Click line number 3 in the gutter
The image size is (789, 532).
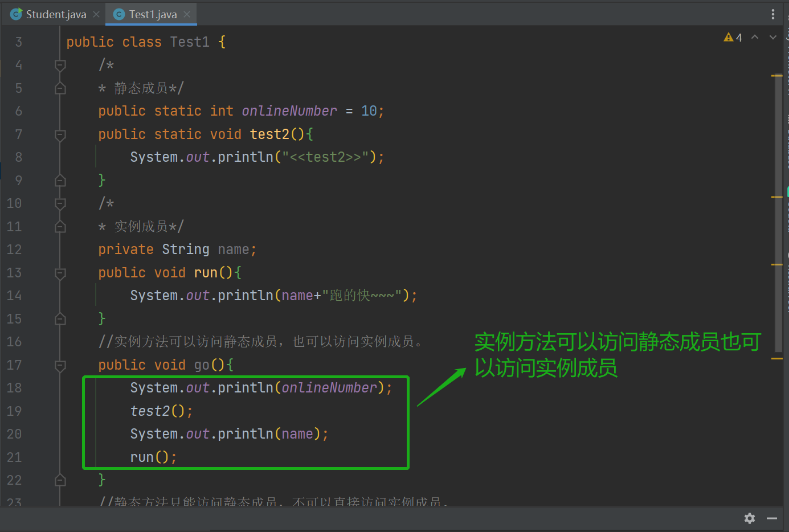19,42
